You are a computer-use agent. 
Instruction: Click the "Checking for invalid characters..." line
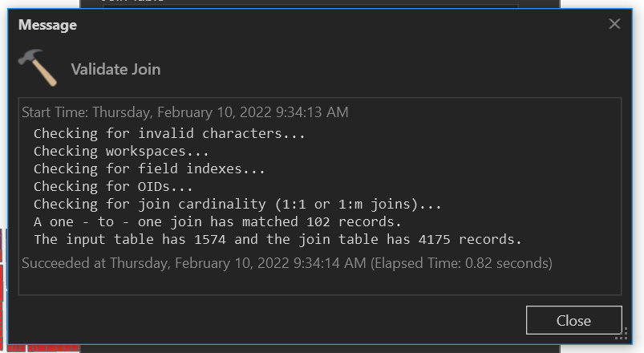(x=168, y=133)
